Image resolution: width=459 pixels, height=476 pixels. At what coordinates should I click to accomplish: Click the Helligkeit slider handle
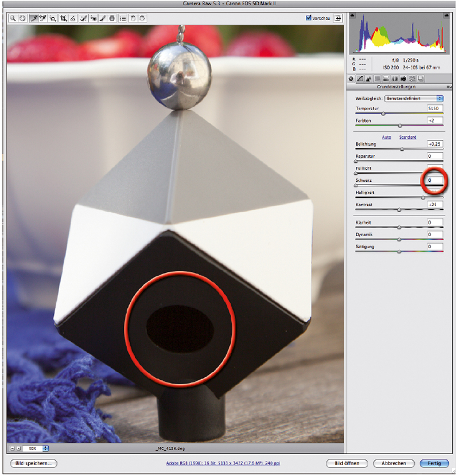click(423, 198)
